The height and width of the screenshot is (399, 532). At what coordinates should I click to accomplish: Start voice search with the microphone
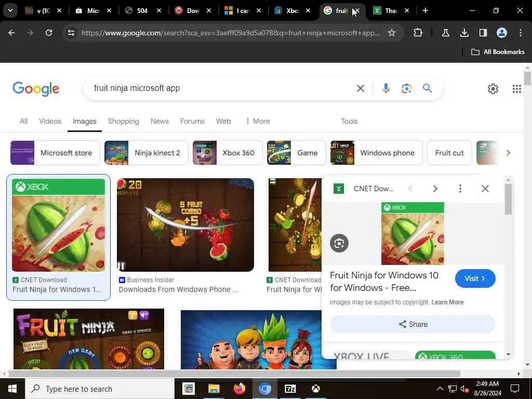386,88
